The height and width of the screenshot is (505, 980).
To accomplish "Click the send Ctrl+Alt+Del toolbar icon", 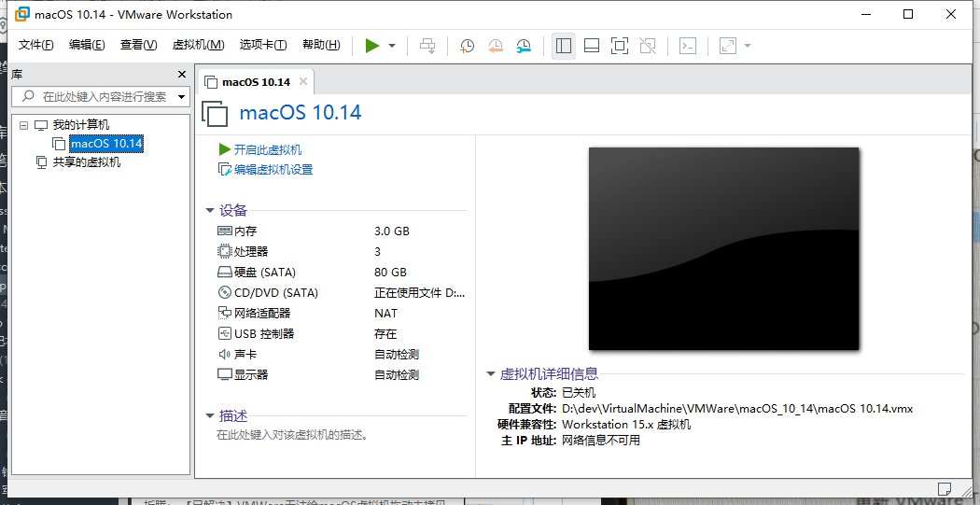I will click(427, 46).
